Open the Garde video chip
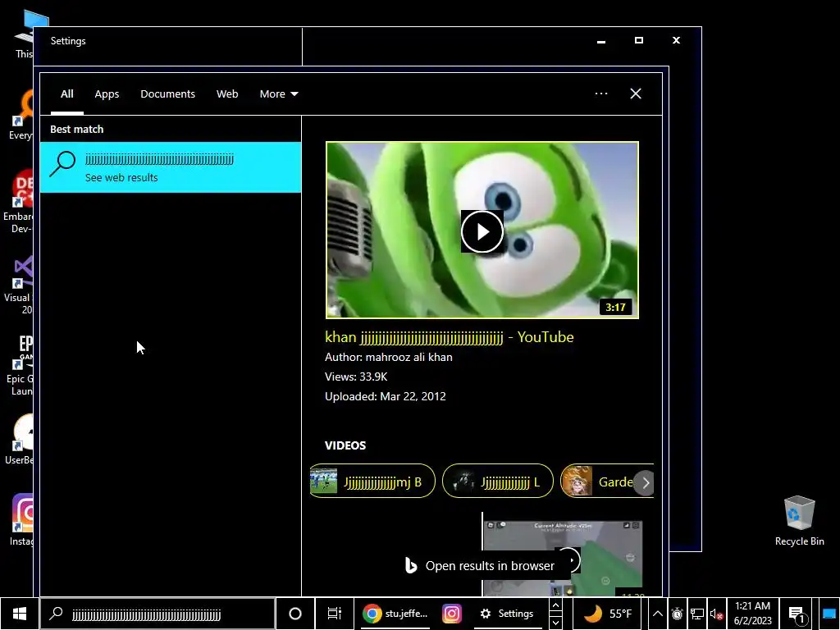Viewport: 840px width, 630px height. pos(596,481)
